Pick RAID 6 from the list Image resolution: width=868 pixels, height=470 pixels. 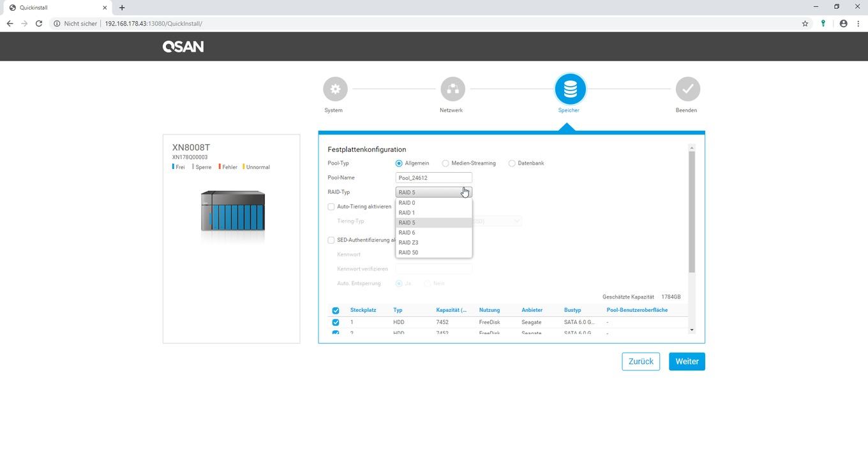pos(433,233)
